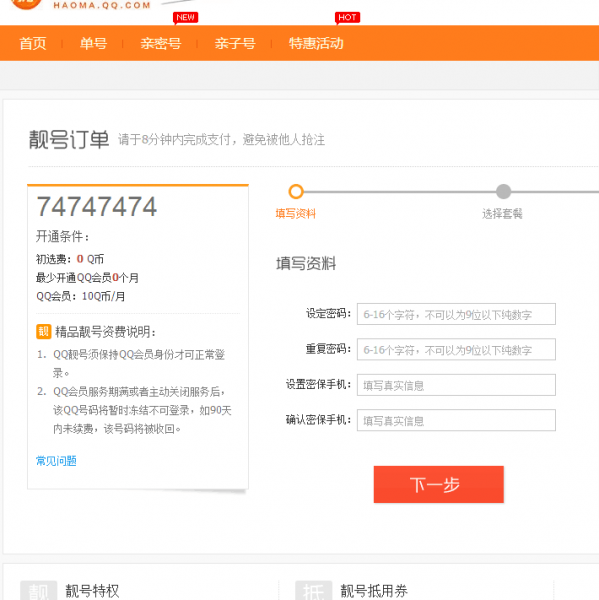Click the orange logo at top-left
599x600 pixels.
pos(26,4)
